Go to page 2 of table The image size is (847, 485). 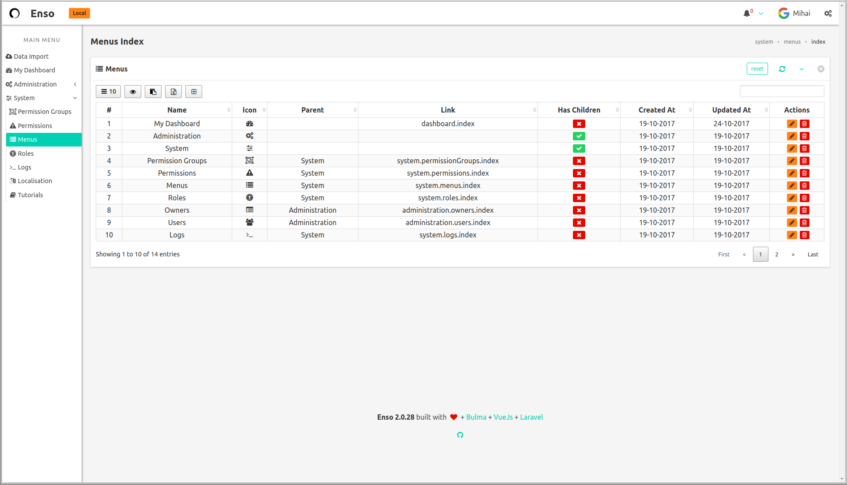click(777, 254)
